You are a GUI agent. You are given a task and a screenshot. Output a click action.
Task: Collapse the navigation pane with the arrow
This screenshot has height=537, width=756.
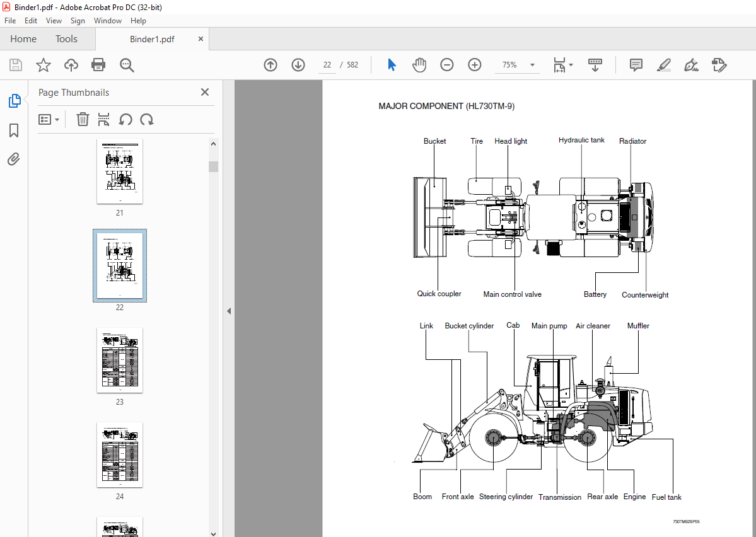click(x=229, y=311)
